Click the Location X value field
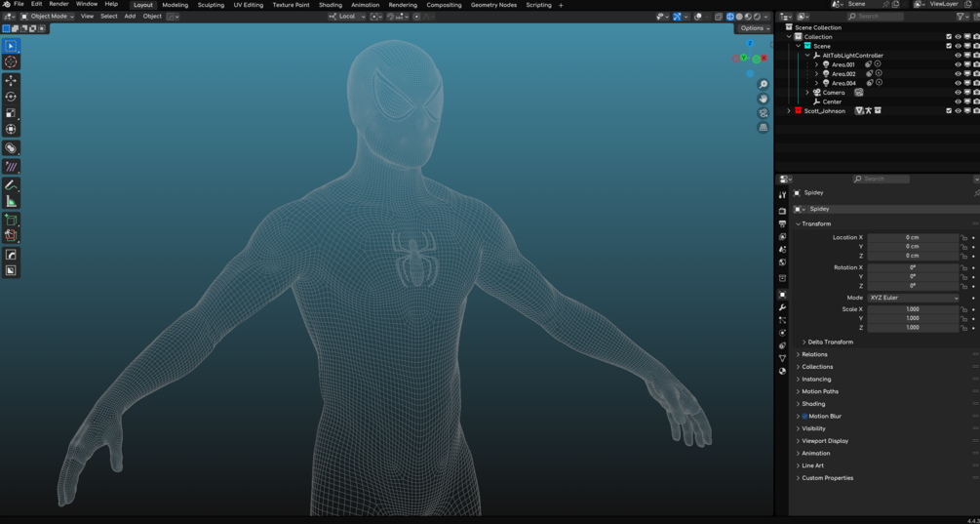The height and width of the screenshot is (524, 980). [913, 238]
